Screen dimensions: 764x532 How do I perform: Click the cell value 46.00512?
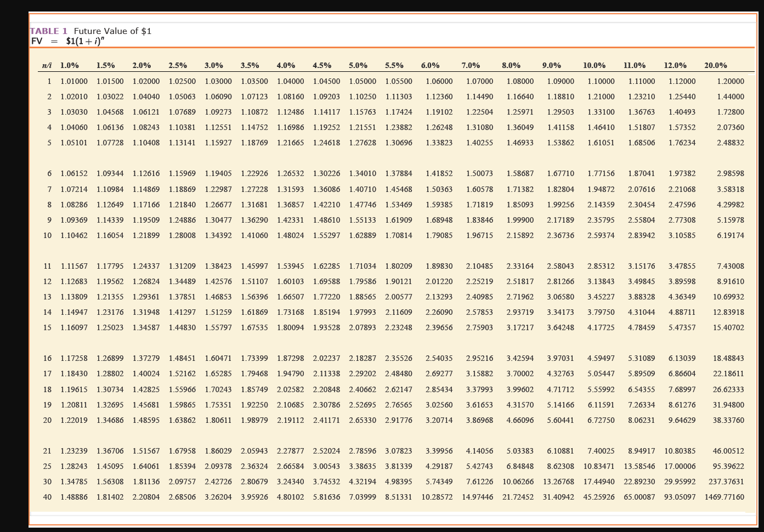(x=728, y=451)
